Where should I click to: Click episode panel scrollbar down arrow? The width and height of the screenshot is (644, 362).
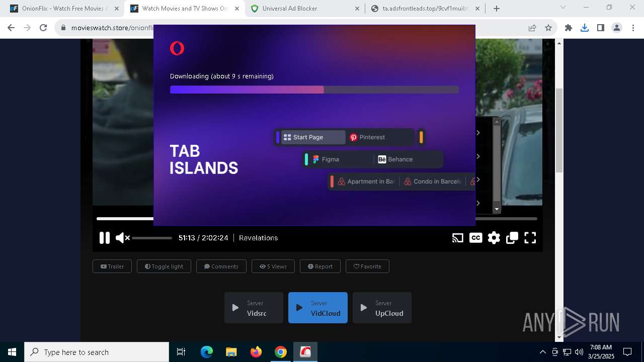497,209
